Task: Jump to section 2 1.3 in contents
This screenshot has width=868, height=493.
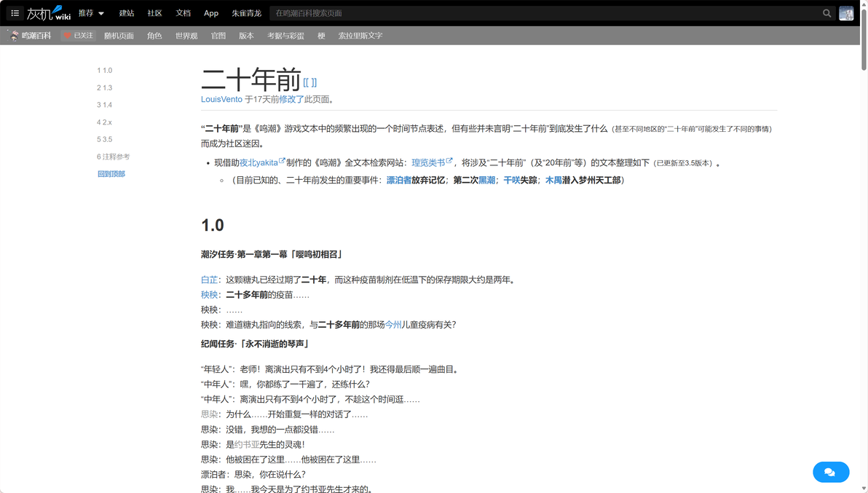Action: click(105, 87)
